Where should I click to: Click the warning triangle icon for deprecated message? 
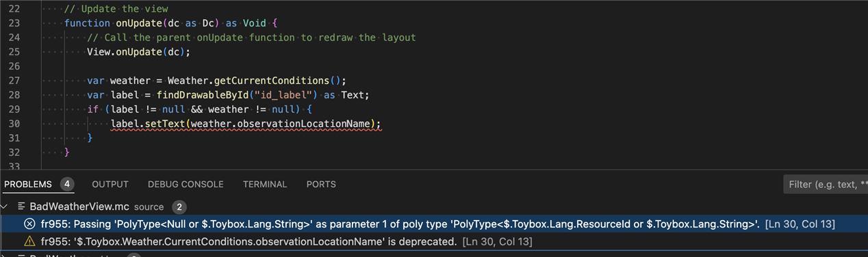pos(29,241)
